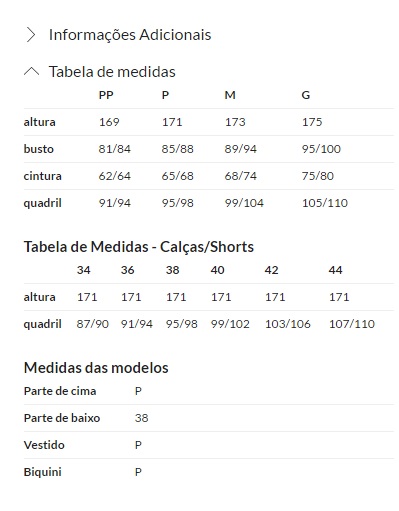Click Tabela de Medidas - Calças/Shorts heading

pyautogui.click(x=139, y=247)
